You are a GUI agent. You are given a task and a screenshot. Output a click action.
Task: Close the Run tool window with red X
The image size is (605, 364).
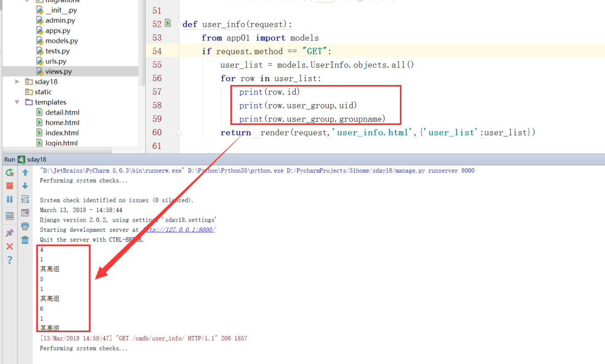pos(10,246)
